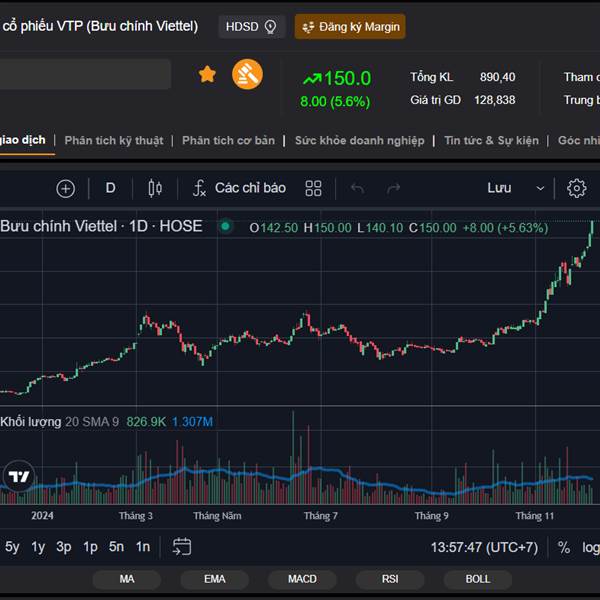
Task: Expand the Lưu dropdown chevron
Action: click(x=540, y=188)
